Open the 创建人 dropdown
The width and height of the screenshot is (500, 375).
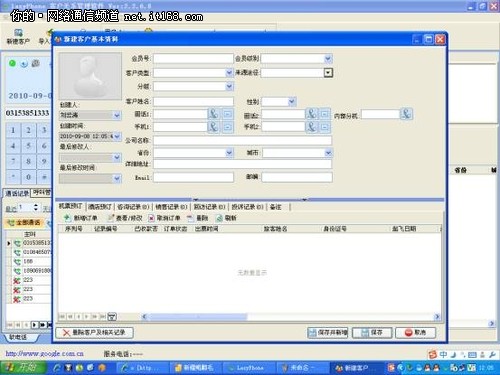click(x=117, y=115)
